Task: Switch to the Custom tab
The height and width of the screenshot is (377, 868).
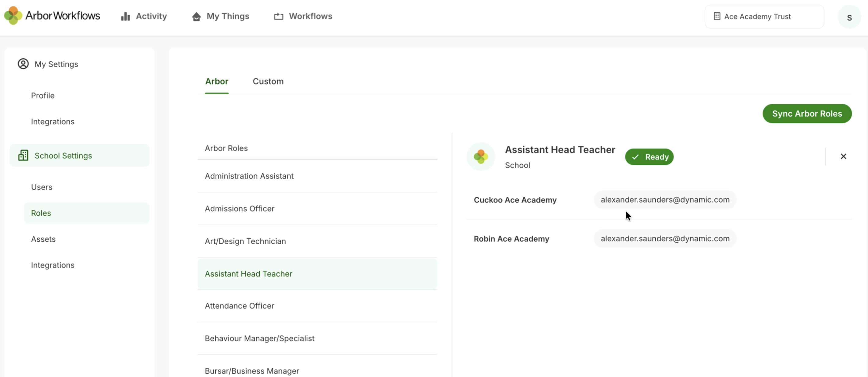Action: [x=268, y=82]
